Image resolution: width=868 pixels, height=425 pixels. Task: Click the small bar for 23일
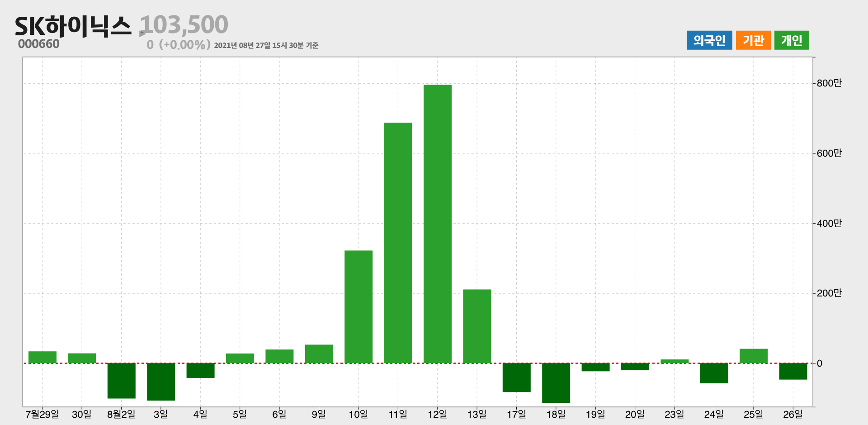[675, 361]
